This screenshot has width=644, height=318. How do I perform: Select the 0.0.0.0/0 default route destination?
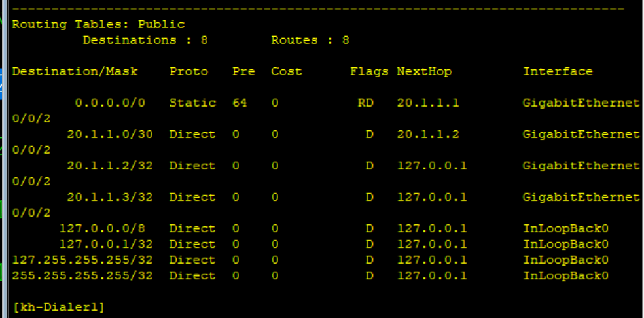(x=110, y=103)
